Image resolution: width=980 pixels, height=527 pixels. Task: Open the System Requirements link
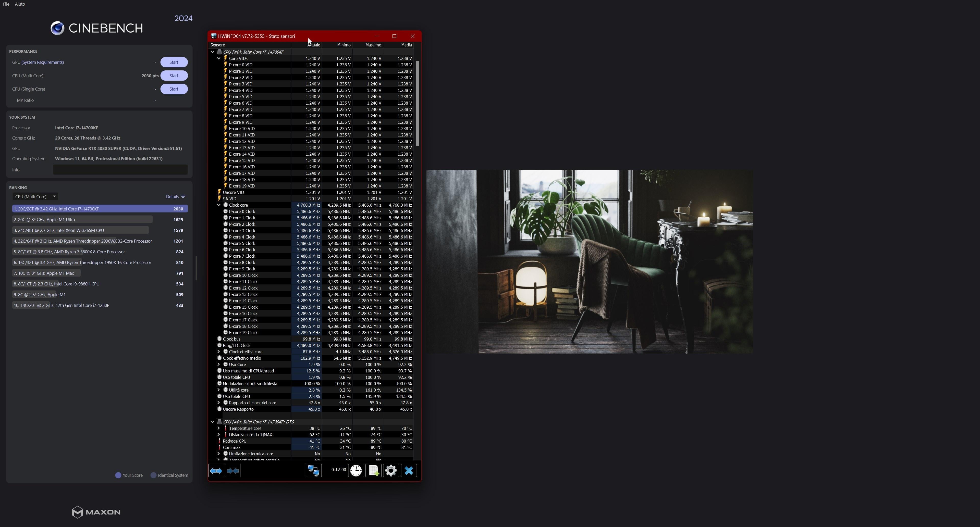[43, 62]
